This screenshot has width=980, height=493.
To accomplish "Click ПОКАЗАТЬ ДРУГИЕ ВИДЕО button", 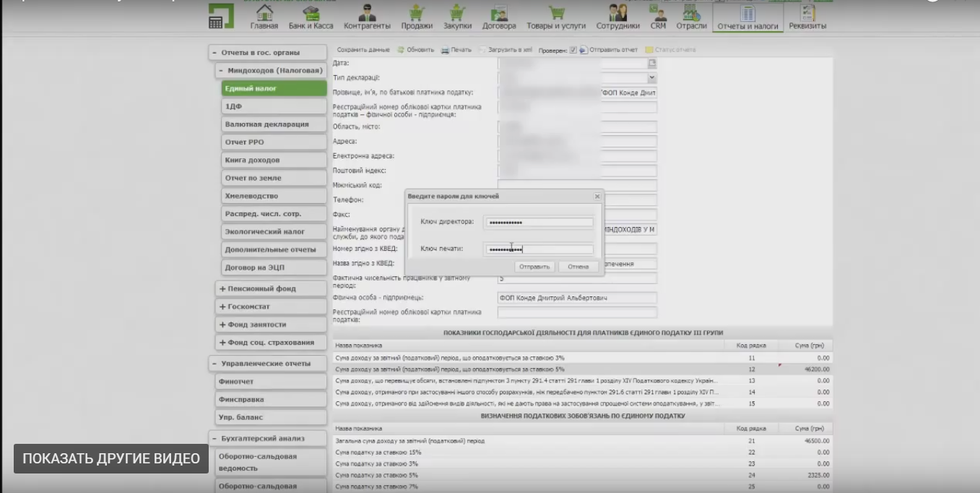I will tap(111, 458).
